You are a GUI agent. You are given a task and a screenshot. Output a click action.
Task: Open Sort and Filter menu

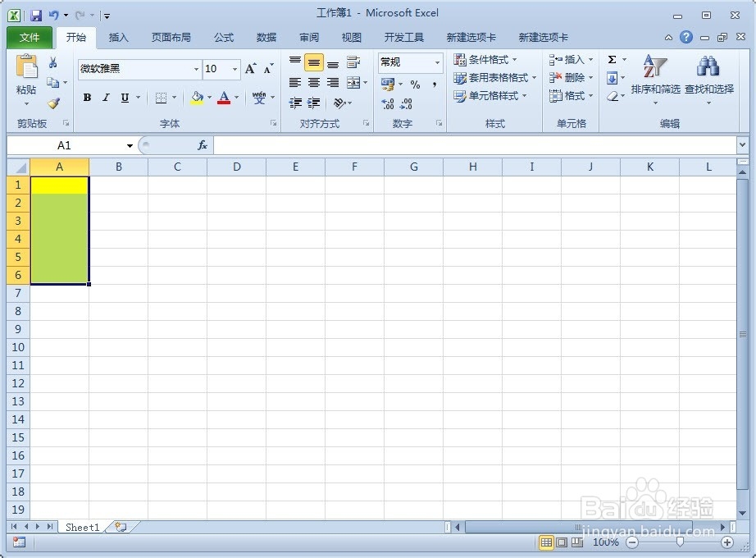655,79
